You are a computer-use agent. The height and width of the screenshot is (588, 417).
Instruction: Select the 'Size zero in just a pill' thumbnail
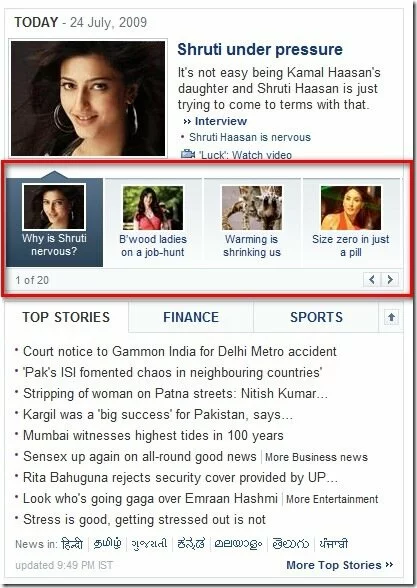point(351,222)
